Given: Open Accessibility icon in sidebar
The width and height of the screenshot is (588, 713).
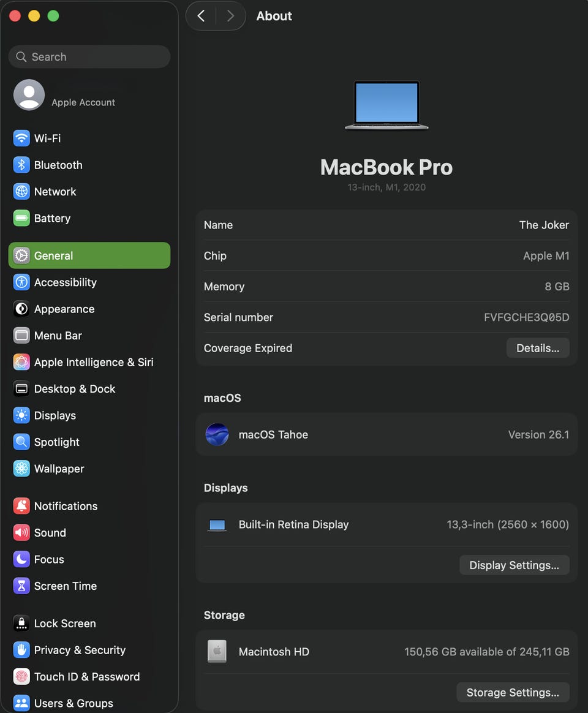Looking at the screenshot, I should (21, 282).
